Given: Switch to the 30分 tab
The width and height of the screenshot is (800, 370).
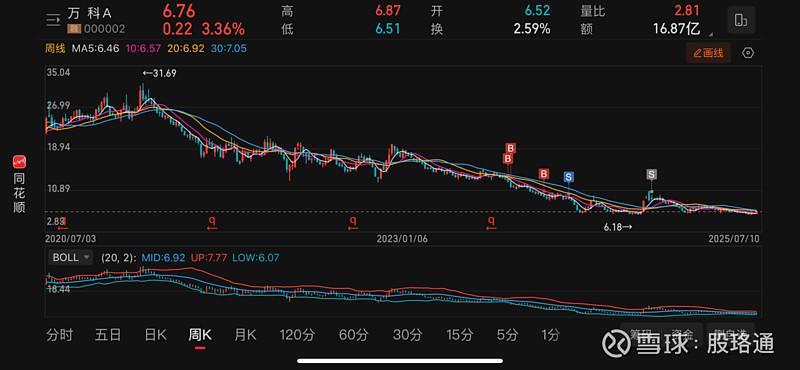Looking at the screenshot, I should click(408, 335).
